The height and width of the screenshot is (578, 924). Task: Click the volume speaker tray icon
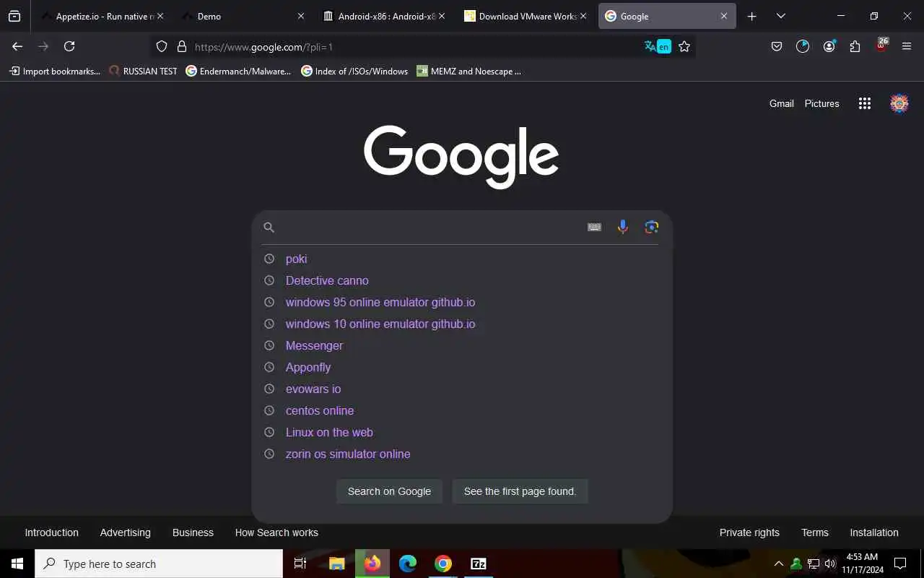830,564
